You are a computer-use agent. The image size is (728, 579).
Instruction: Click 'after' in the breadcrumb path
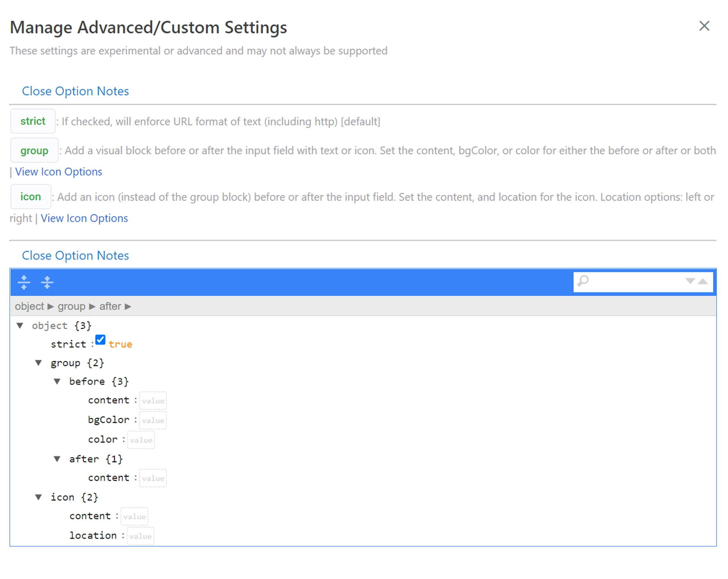110,306
